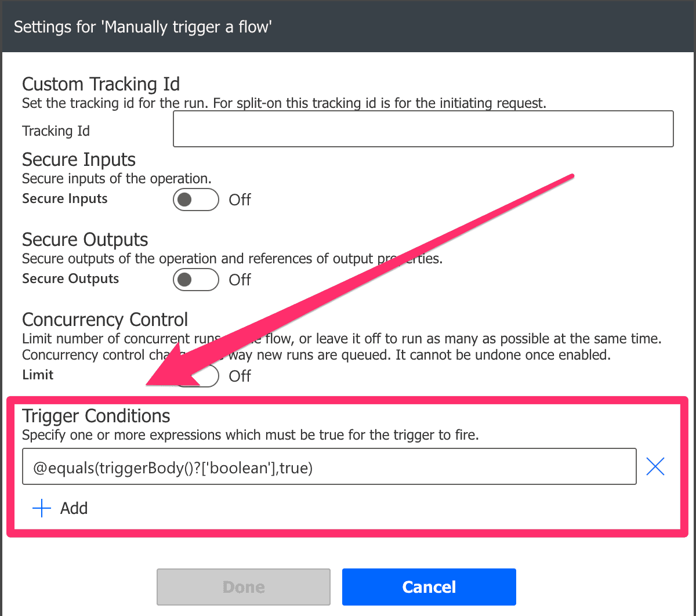696x616 pixels.
Task: Click the trigger condition expression box
Action: pyautogui.click(x=329, y=466)
